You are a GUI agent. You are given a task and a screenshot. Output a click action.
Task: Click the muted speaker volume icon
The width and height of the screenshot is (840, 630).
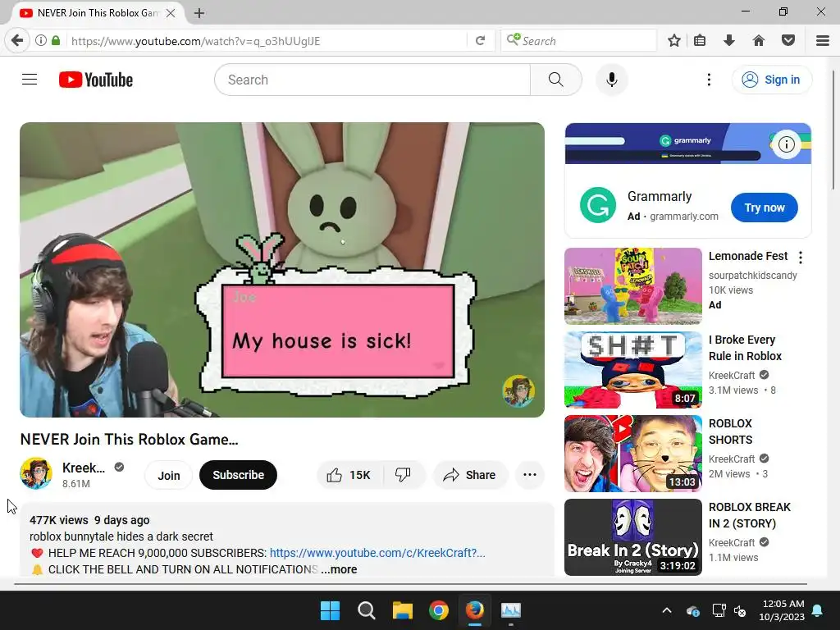[x=741, y=610]
